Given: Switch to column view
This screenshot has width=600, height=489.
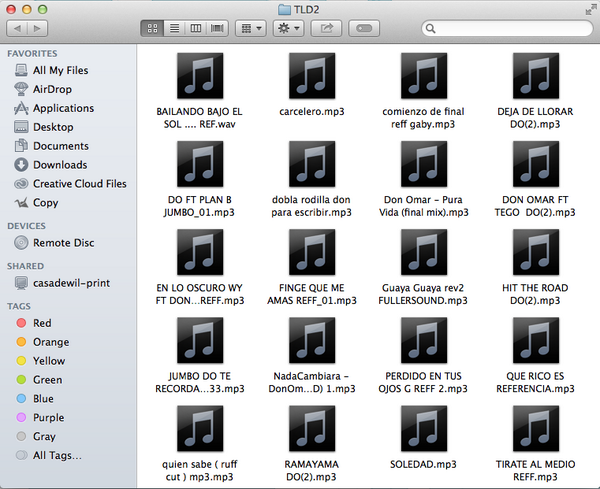Looking at the screenshot, I should click(x=196, y=29).
